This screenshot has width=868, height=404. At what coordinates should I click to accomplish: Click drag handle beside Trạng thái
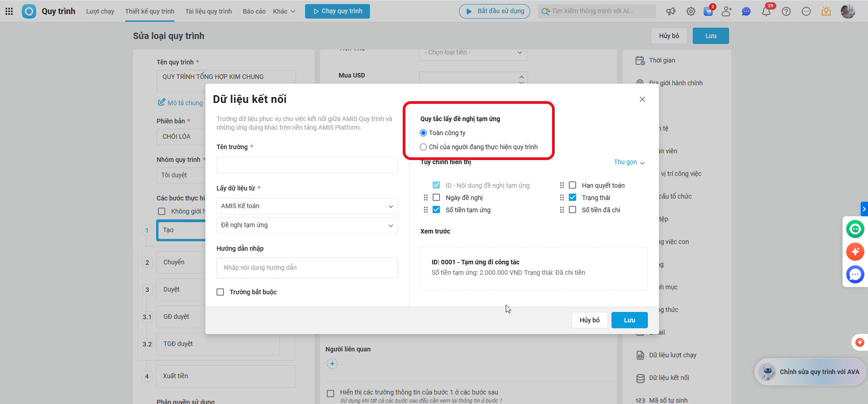tap(562, 198)
